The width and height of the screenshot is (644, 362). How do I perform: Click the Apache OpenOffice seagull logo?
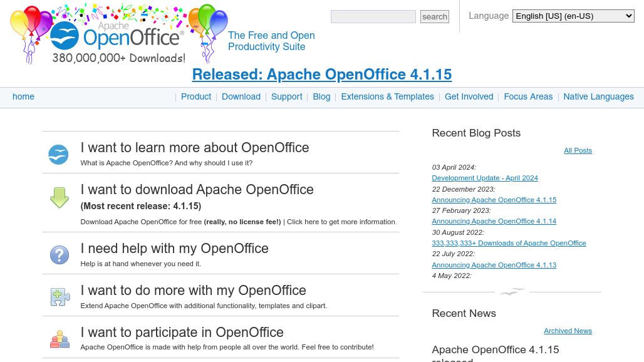pos(65,35)
